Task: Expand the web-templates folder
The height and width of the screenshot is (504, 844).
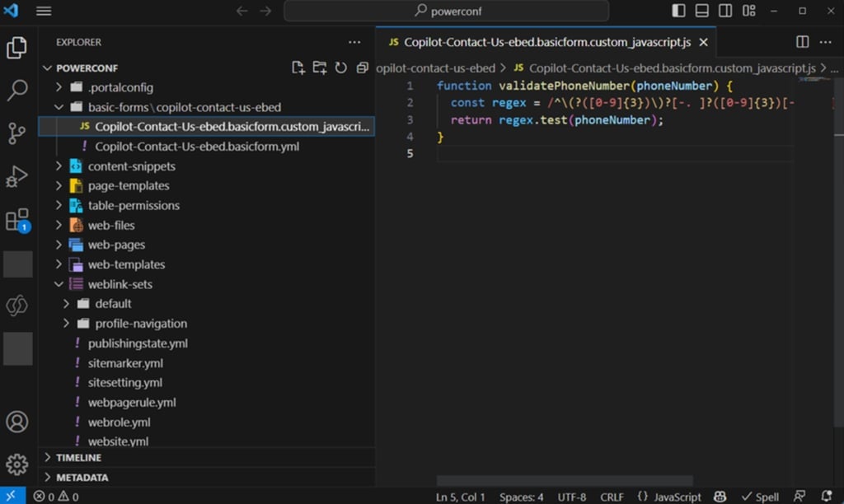Action: 59,264
